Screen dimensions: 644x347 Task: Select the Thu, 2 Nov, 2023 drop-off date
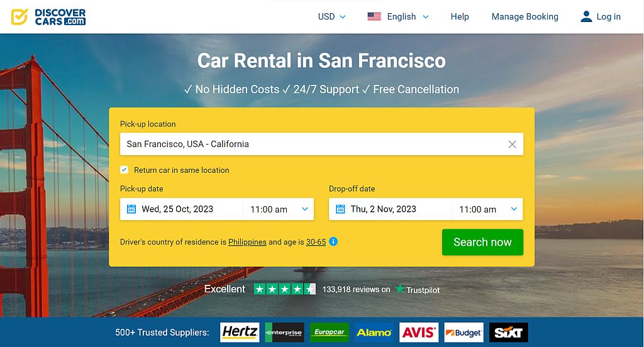coord(383,209)
